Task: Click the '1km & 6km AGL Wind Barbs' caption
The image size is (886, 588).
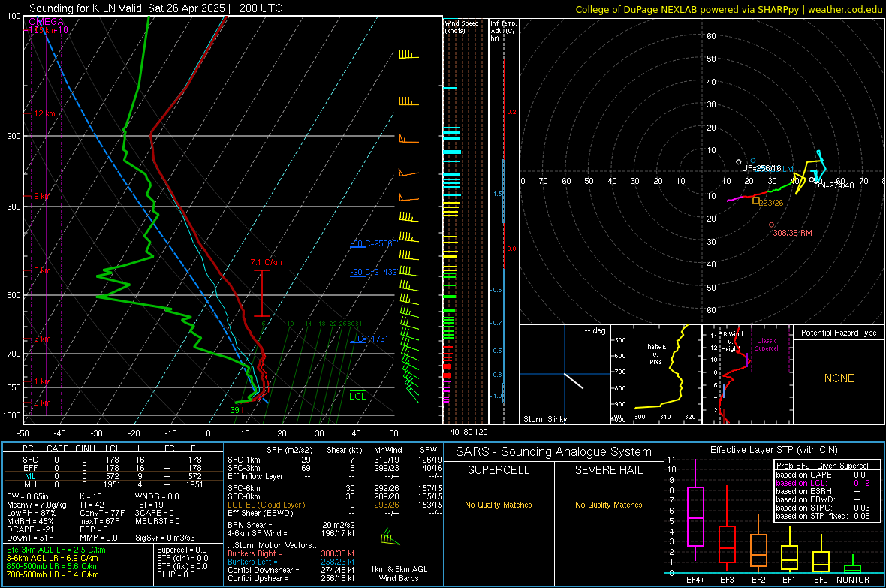Action: pyautogui.click(x=399, y=574)
